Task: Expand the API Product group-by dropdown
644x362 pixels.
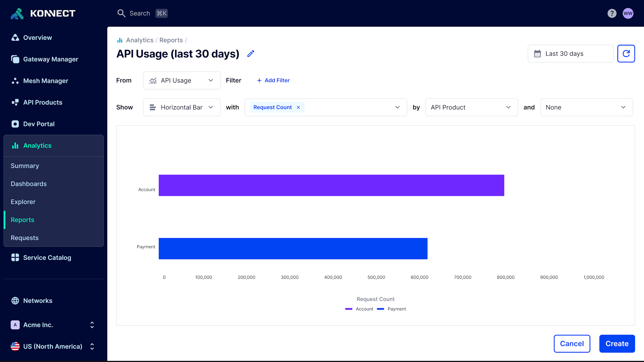Action: click(x=471, y=107)
